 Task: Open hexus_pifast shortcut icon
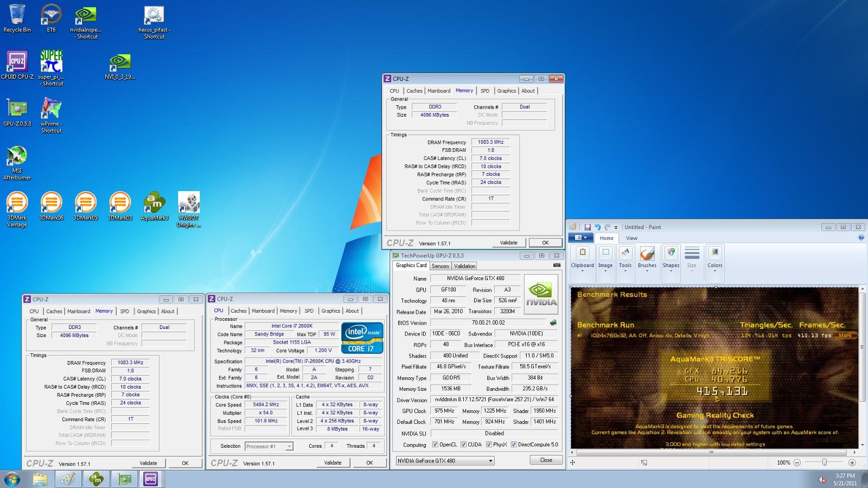tap(154, 22)
